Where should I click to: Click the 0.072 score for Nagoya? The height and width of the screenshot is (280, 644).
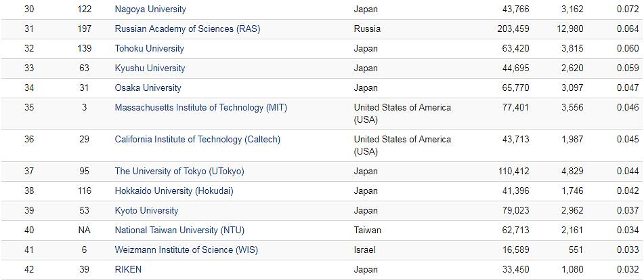pos(627,9)
